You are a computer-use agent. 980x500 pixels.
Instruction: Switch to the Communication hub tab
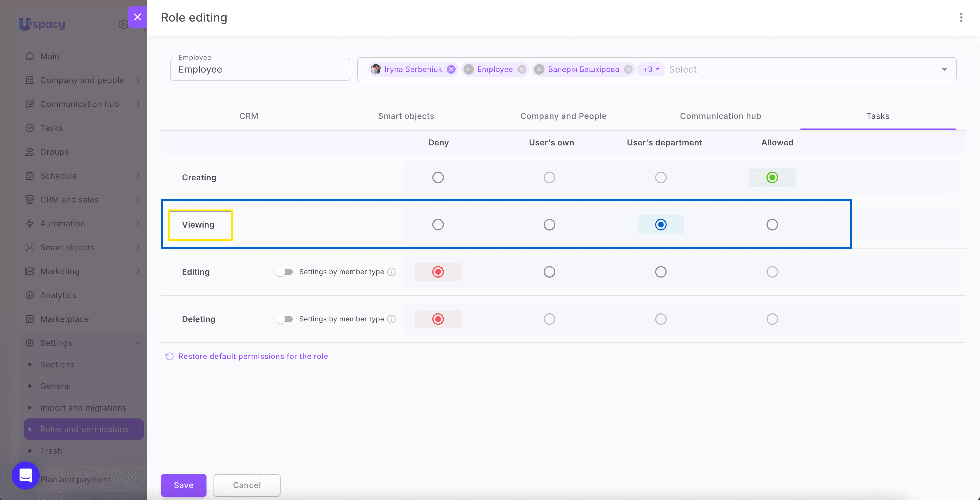tap(720, 116)
